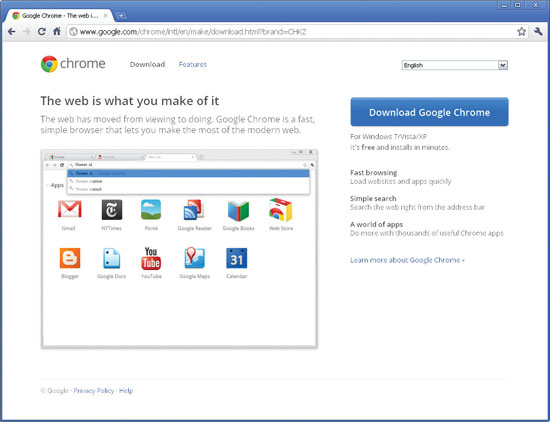Open the Features navigation link
550x422 pixels.
point(193,65)
